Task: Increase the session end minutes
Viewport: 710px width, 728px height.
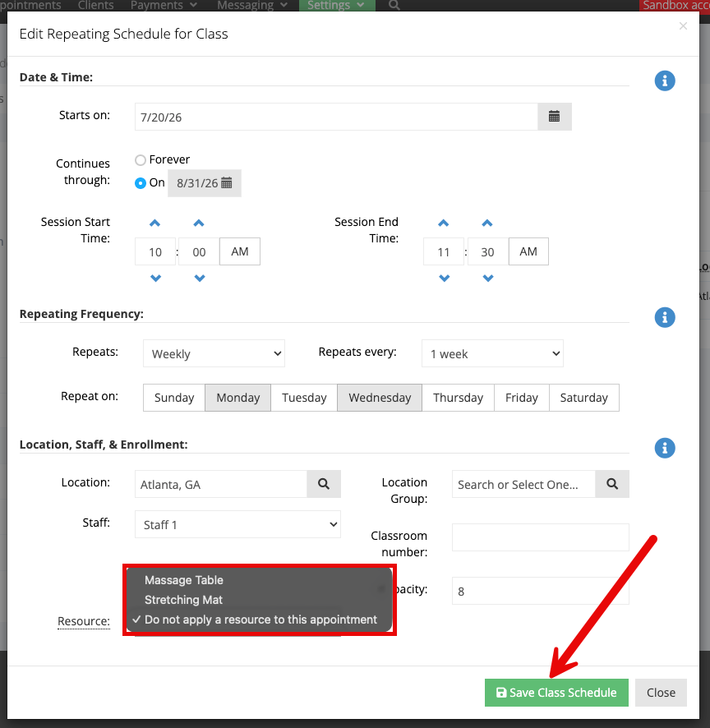Action: [487, 223]
